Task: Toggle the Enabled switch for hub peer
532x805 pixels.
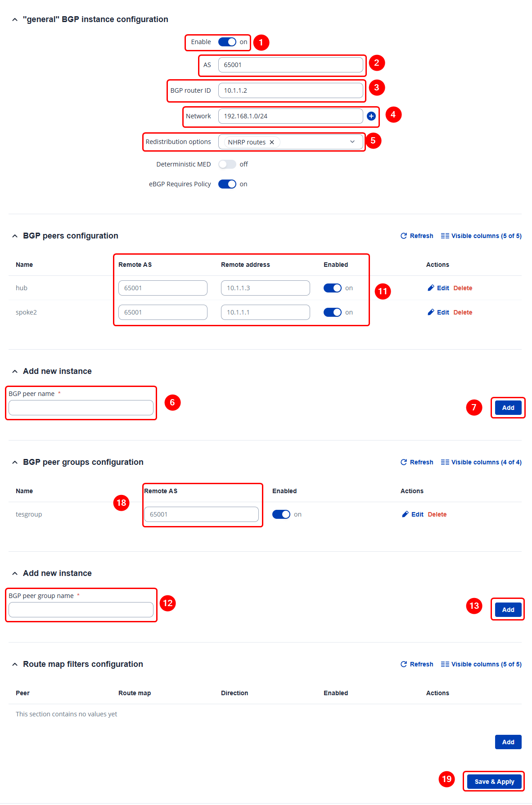Action: pyautogui.click(x=333, y=288)
